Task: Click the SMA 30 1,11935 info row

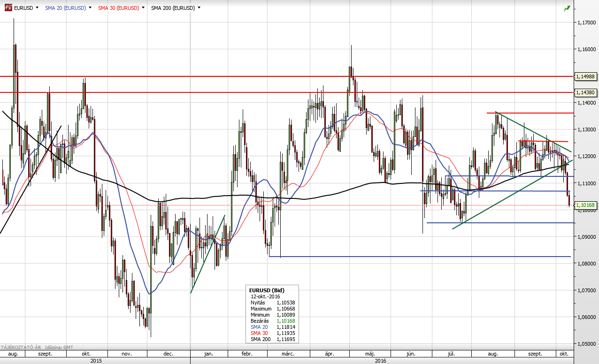Action: (x=272, y=333)
